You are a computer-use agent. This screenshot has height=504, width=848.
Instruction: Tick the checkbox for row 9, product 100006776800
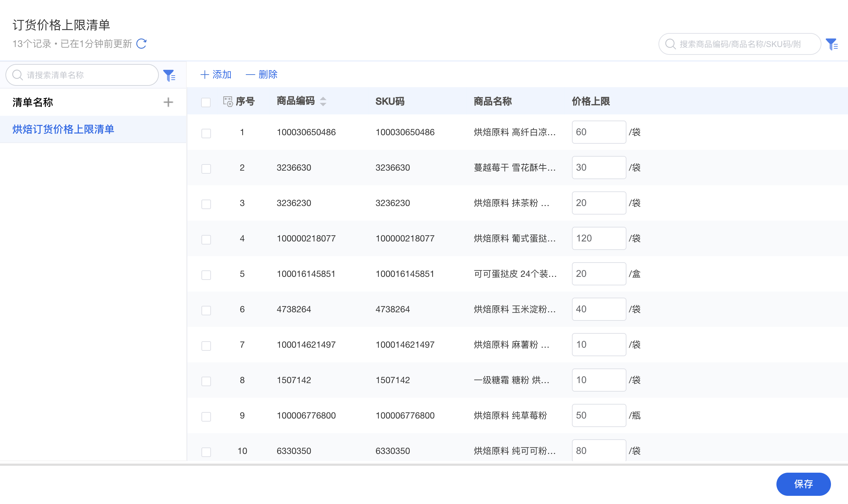click(206, 416)
